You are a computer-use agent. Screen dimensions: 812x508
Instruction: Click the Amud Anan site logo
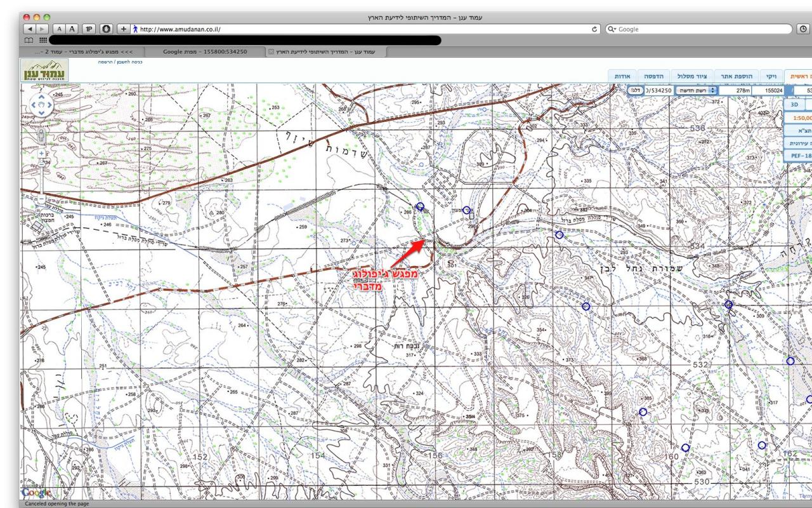pyautogui.click(x=44, y=70)
